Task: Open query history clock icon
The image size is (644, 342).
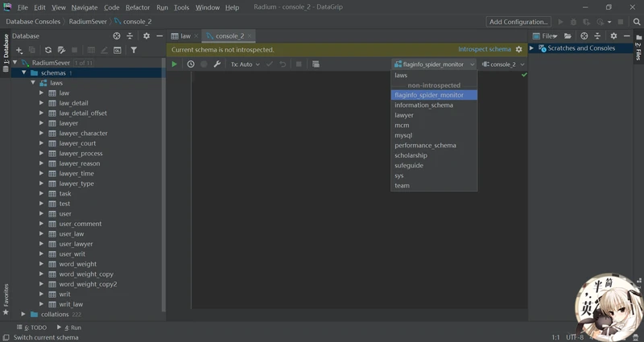Action: click(x=191, y=64)
